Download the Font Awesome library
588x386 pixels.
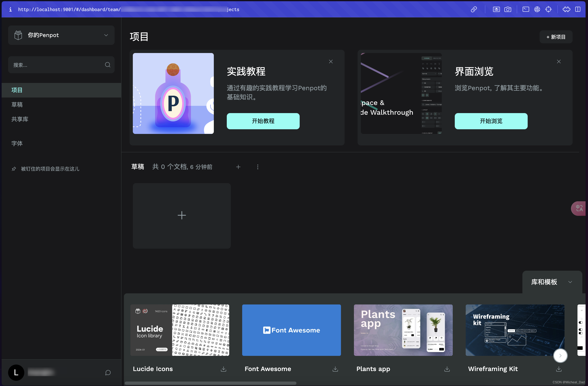point(335,369)
